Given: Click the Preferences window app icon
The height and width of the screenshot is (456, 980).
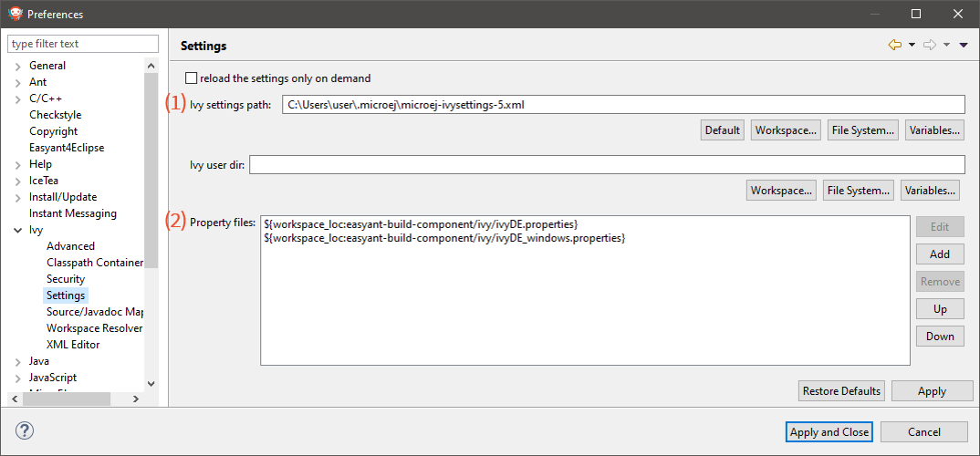Looking at the screenshot, I should click(15, 13).
